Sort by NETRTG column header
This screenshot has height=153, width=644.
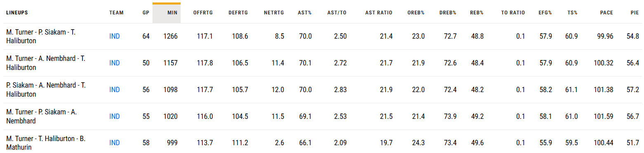(x=274, y=13)
